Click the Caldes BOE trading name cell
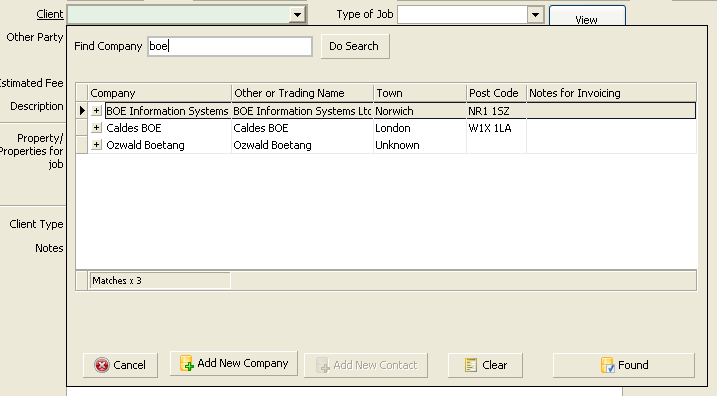717x396 pixels. coord(302,128)
